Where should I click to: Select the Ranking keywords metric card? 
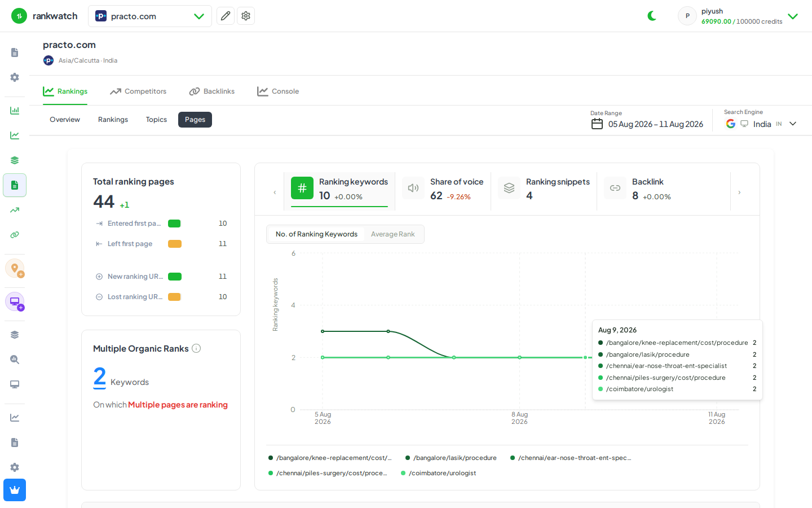(339, 191)
